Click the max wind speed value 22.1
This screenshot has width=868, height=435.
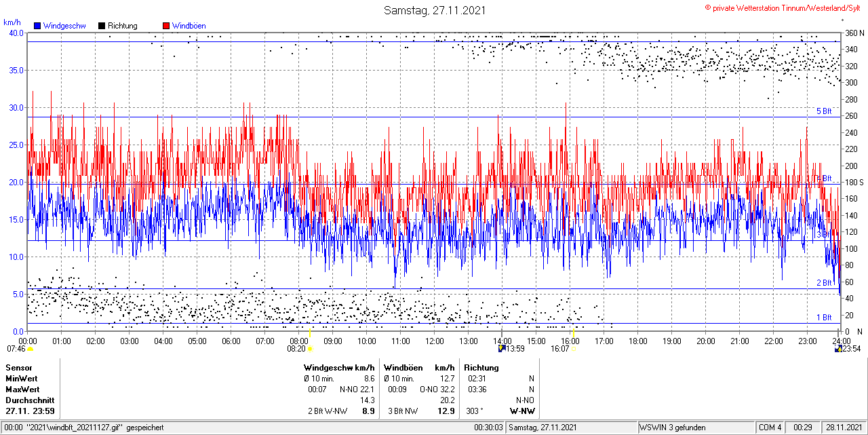tap(366, 389)
